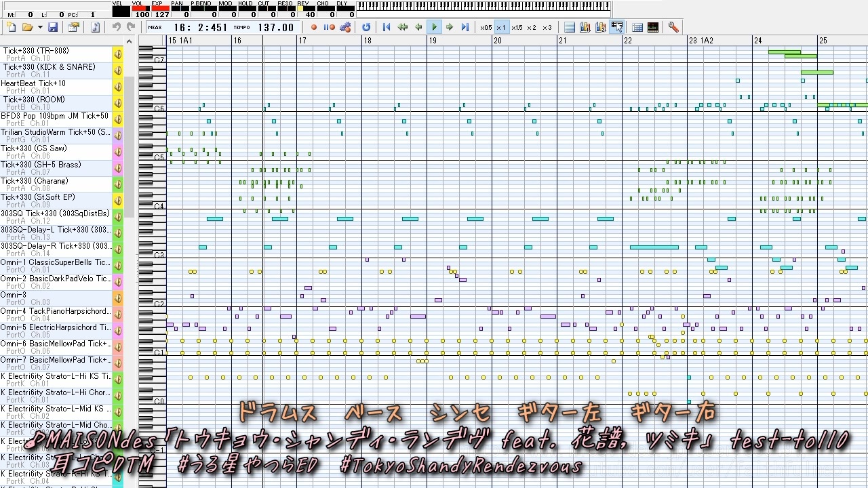
Task: Set playback speed to x0.5
Action: pos(486,27)
